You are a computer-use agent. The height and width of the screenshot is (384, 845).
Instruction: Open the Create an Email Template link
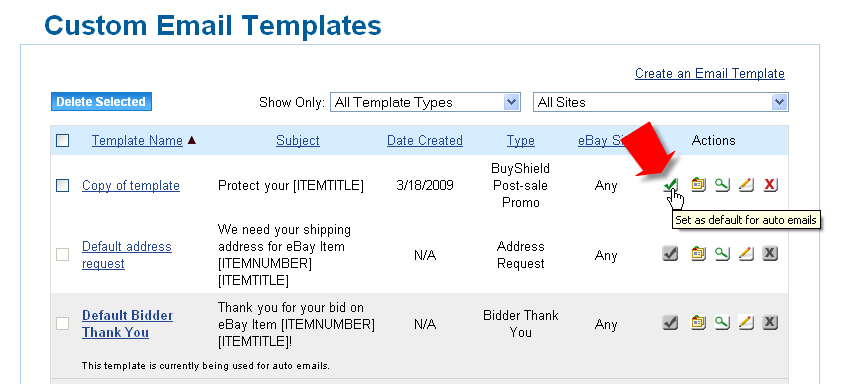pyautogui.click(x=710, y=73)
